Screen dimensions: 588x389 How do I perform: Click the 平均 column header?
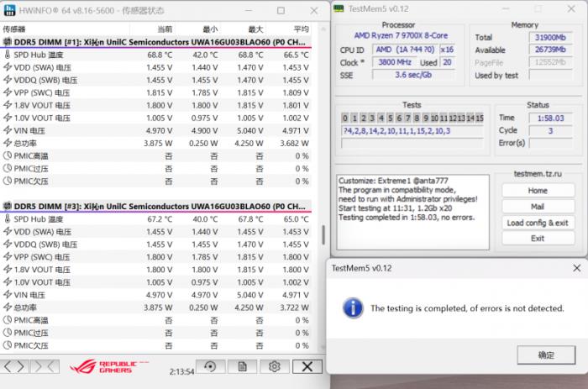click(289, 29)
